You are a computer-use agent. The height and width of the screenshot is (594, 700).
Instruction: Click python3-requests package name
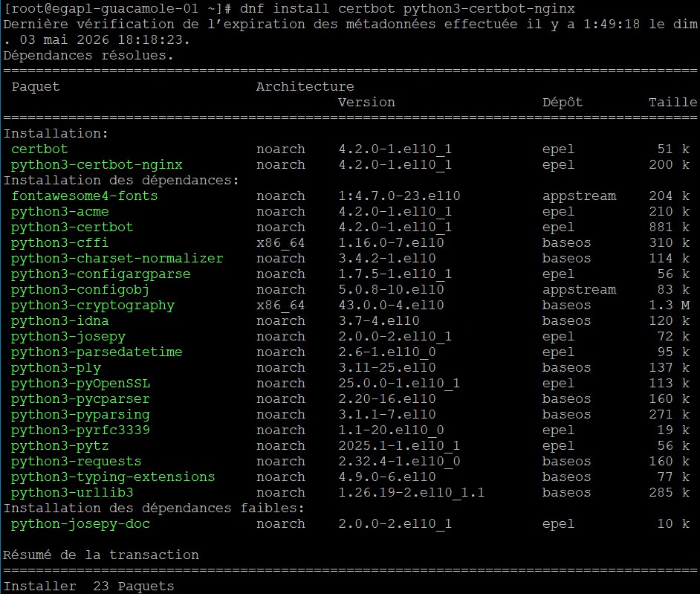[77, 462]
